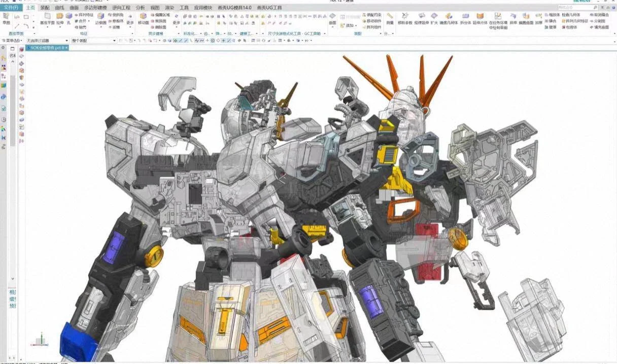Open the 菜单(M) menu dropdown
617x364 pixels.
pos(12,41)
